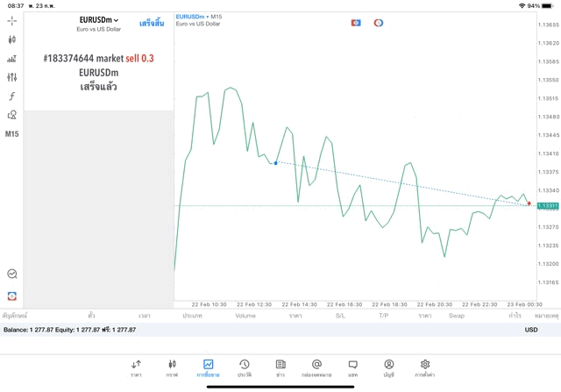This screenshot has width=561, height=392.
Task: Tap the 23 Feb 00:30 time axis label
Action: 524,304
